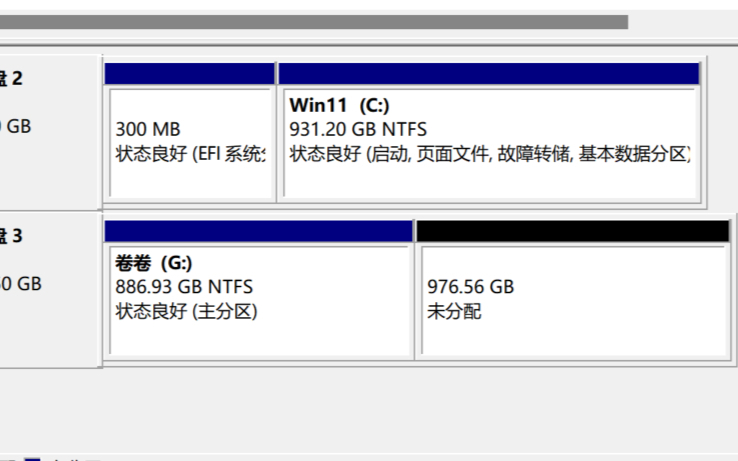This screenshot has height=461, width=738.
Task: Click the blue header strip above Win11 (C:)
Action: click(488, 74)
